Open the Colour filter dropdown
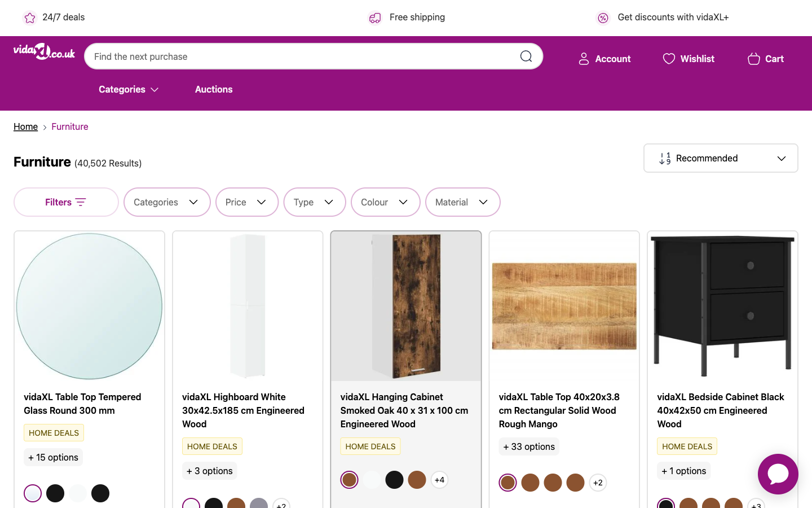The width and height of the screenshot is (812, 508). pos(385,202)
